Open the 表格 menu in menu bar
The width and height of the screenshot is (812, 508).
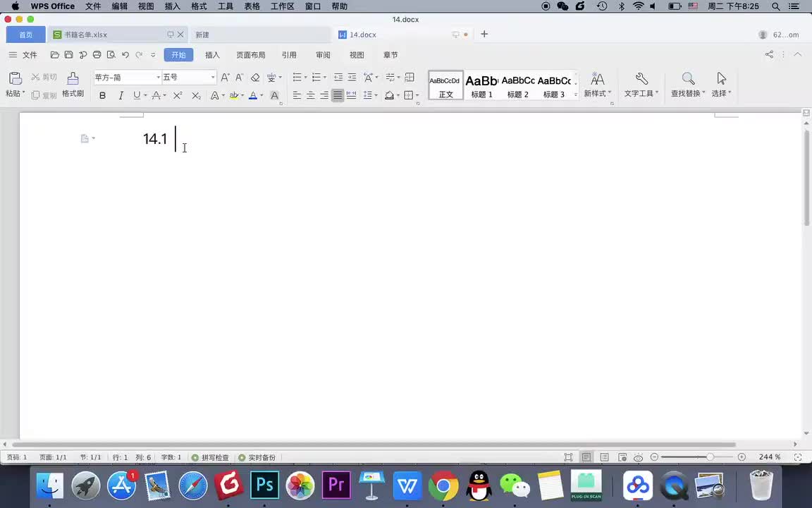click(x=252, y=6)
